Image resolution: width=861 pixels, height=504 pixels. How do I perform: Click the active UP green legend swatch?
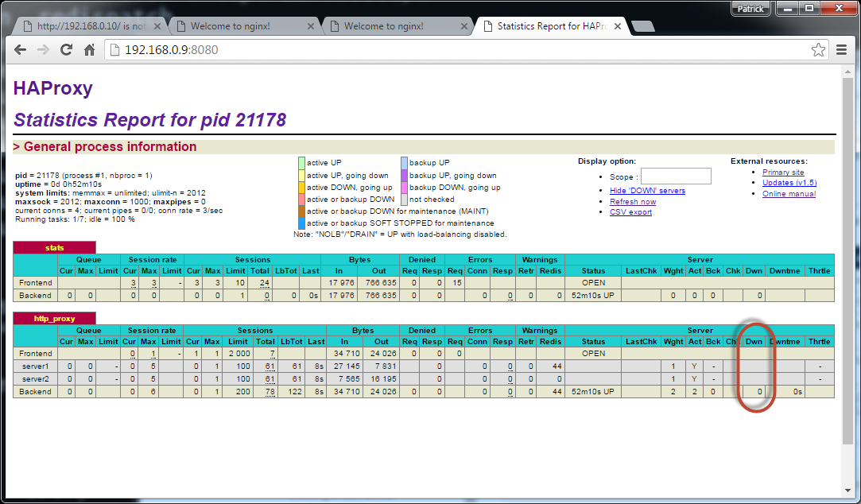pyautogui.click(x=301, y=162)
